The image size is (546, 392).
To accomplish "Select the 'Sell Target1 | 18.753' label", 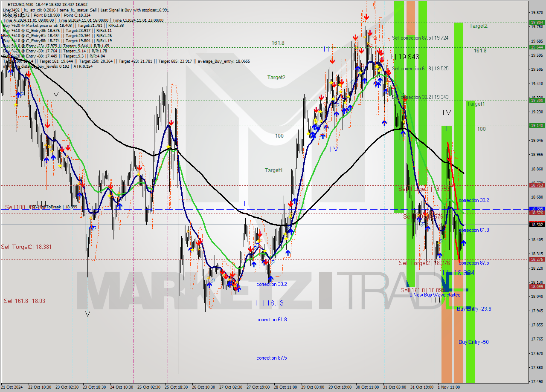I will [424, 189].
